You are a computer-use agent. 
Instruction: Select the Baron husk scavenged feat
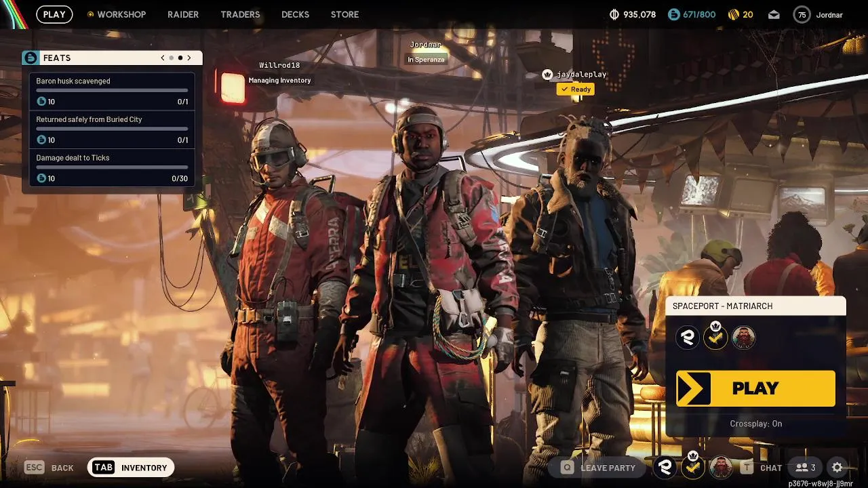[x=112, y=91]
